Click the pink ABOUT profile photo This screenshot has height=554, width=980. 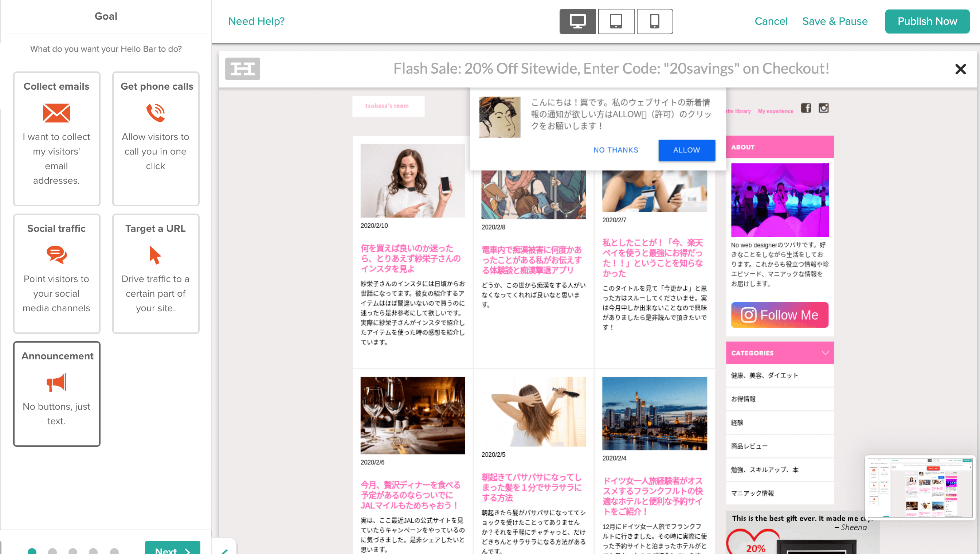pyautogui.click(x=780, y=200)
